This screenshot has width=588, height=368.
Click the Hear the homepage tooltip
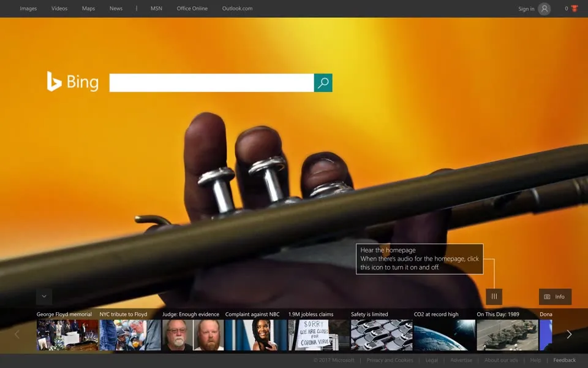tap(420, 259)
